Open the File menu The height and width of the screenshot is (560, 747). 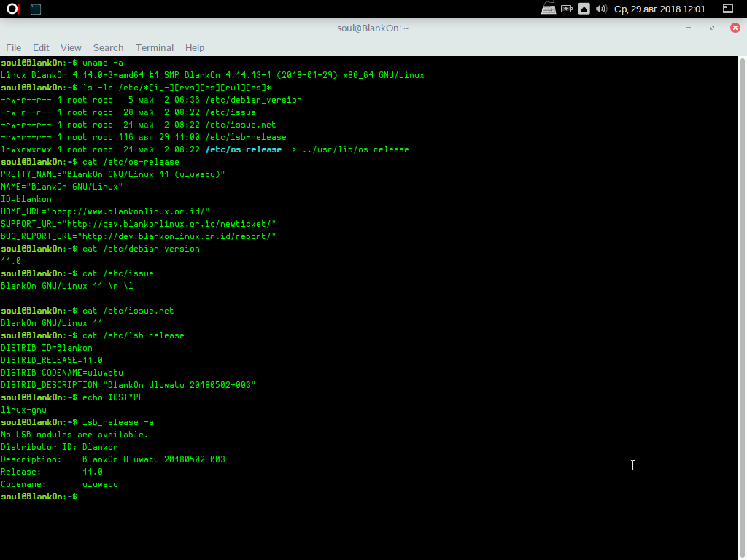[x=13, y=47]
